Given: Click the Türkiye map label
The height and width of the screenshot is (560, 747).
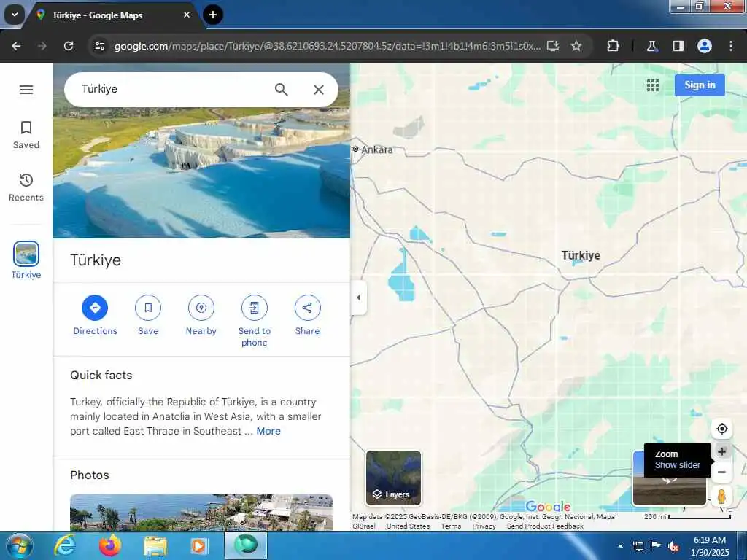Looking at the screenshot, I should [x=581, y=255].
